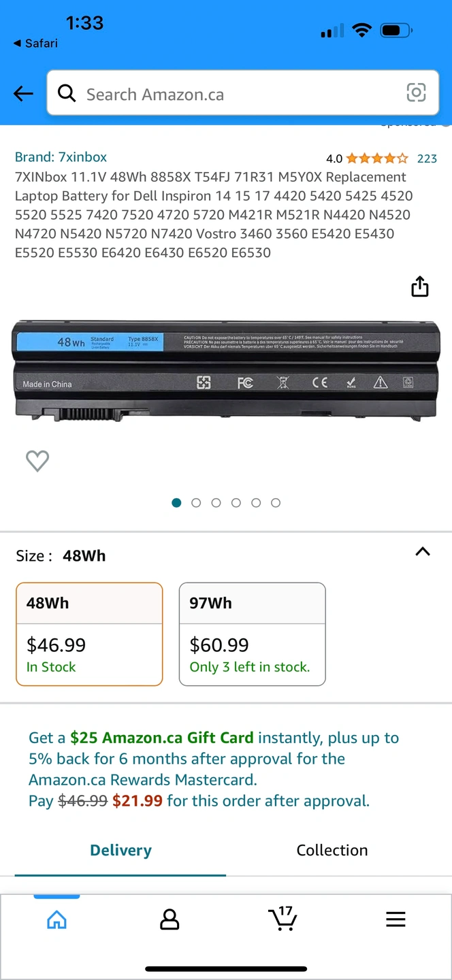452x980 pixels.
Task: Go to second image carousel dot
Action: click(196, 503)
